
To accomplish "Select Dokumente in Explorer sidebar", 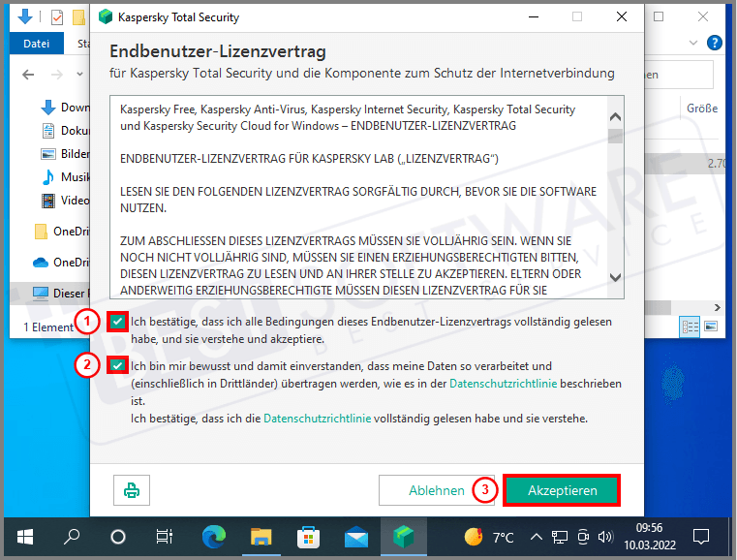I will pyautogui.click(x=65, y=130).
